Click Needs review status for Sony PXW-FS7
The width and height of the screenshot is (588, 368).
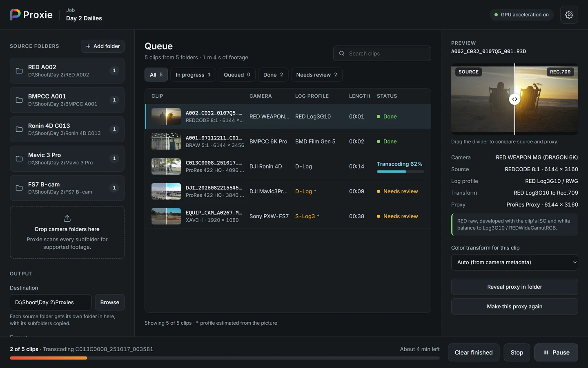point(397,216)
